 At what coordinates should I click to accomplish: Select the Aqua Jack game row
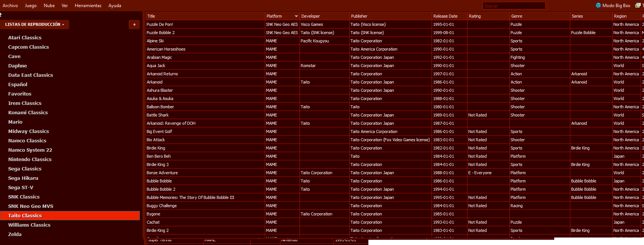click(395, 66)
